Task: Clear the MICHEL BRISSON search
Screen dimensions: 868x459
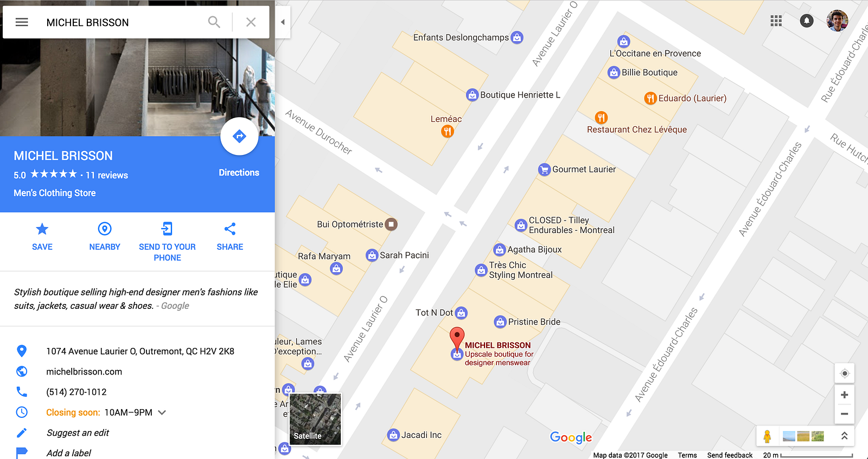Action: (251, 22)
